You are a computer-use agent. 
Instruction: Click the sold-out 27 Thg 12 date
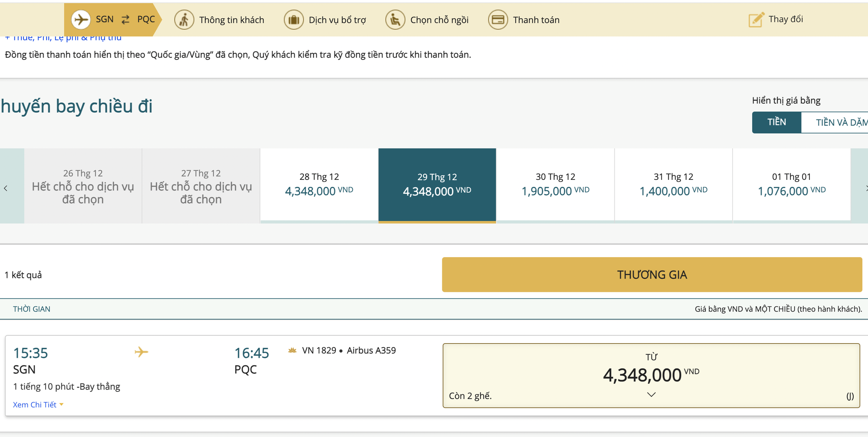pyautogui.click(x=201, y=186)
